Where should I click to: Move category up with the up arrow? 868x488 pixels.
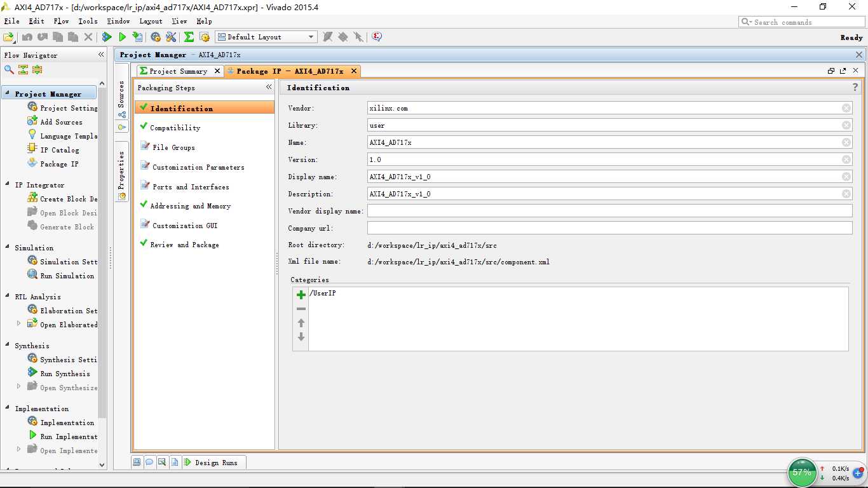pos(301,323)
